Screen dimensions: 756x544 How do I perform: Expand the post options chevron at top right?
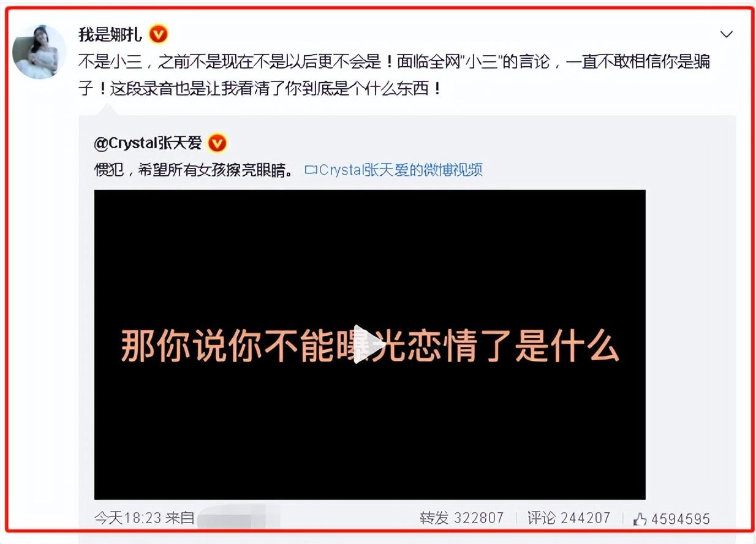(x=727, y=34)
